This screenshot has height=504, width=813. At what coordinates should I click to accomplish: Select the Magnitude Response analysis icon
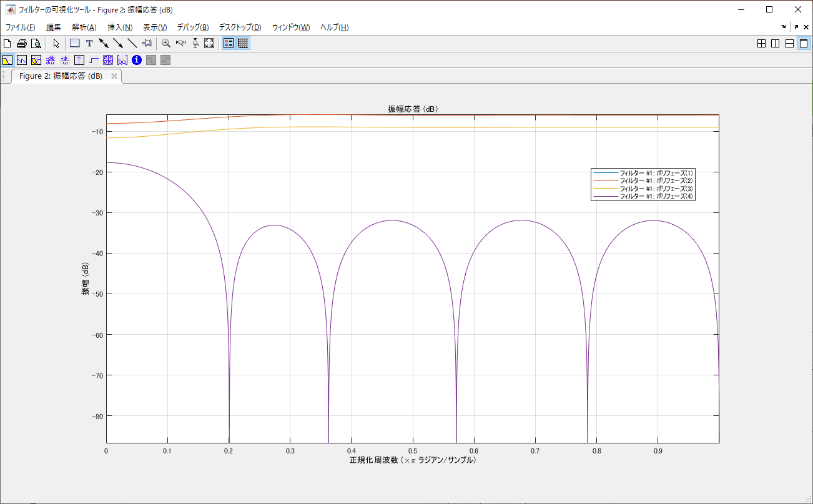7,60
